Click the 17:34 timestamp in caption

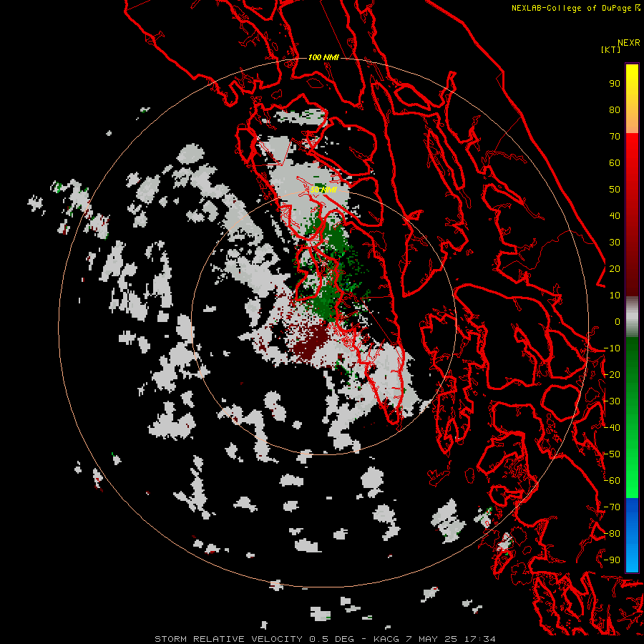click(x=479, y=639)
